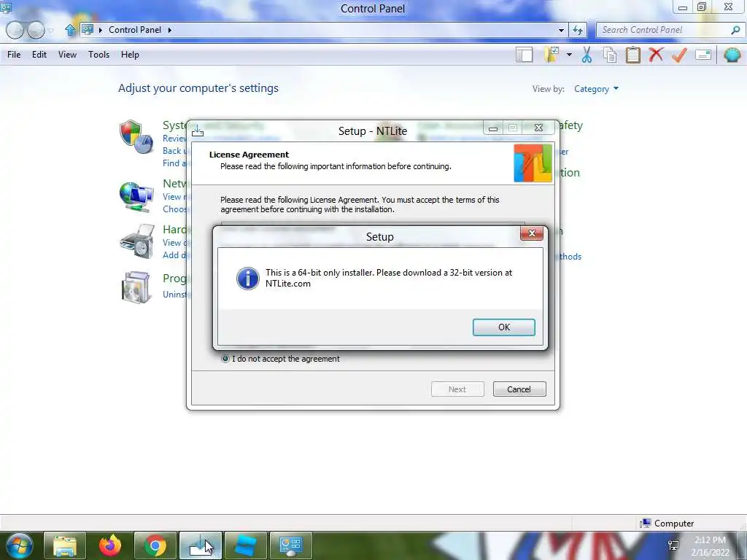Click the refresh button next to address bar

(578, 30)
